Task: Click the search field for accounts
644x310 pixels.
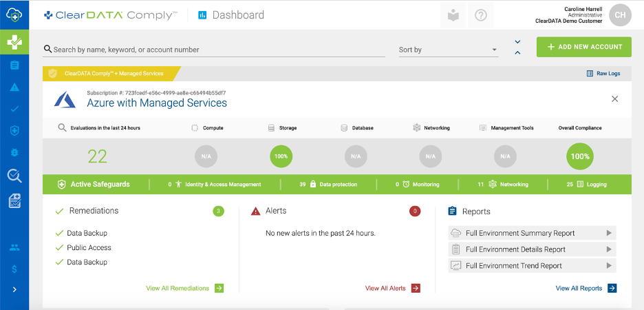Action: pos(214,50)
